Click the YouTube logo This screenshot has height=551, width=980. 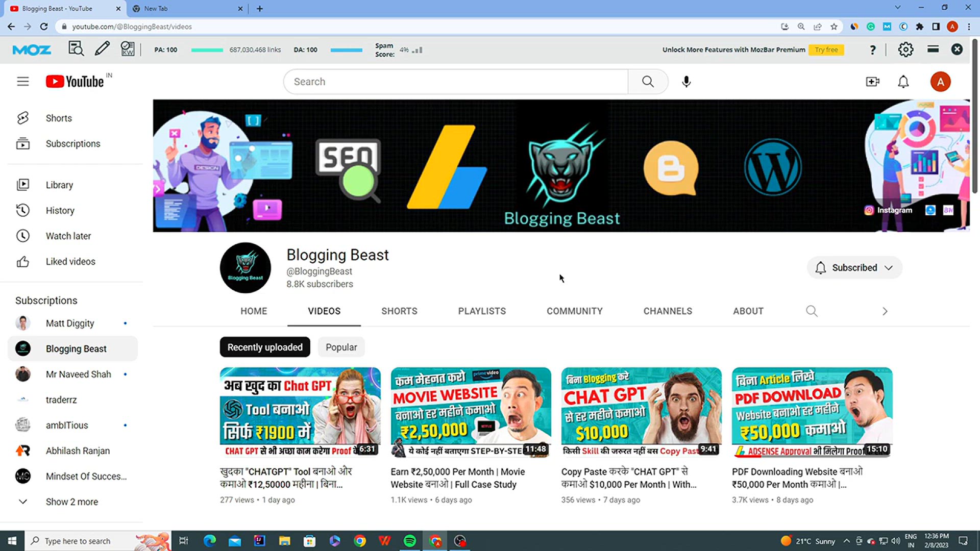pyautogui.click(x=75, y=82)
